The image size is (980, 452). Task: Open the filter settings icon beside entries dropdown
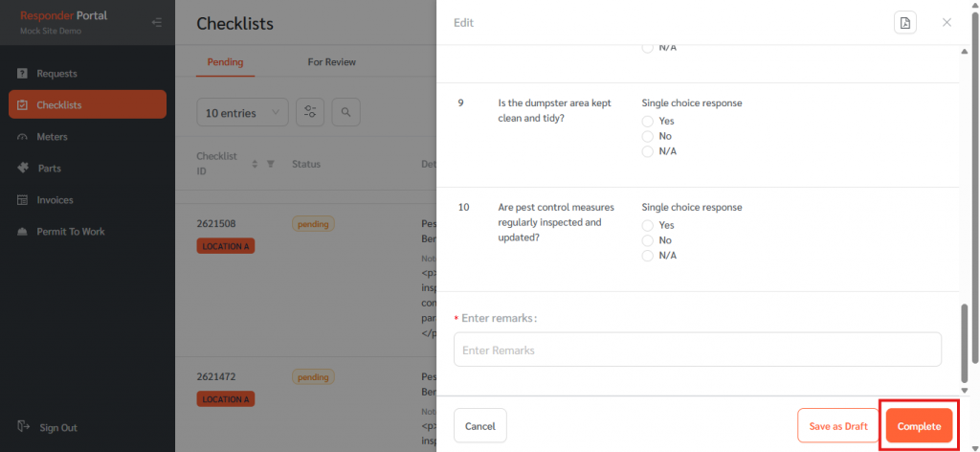310,113
